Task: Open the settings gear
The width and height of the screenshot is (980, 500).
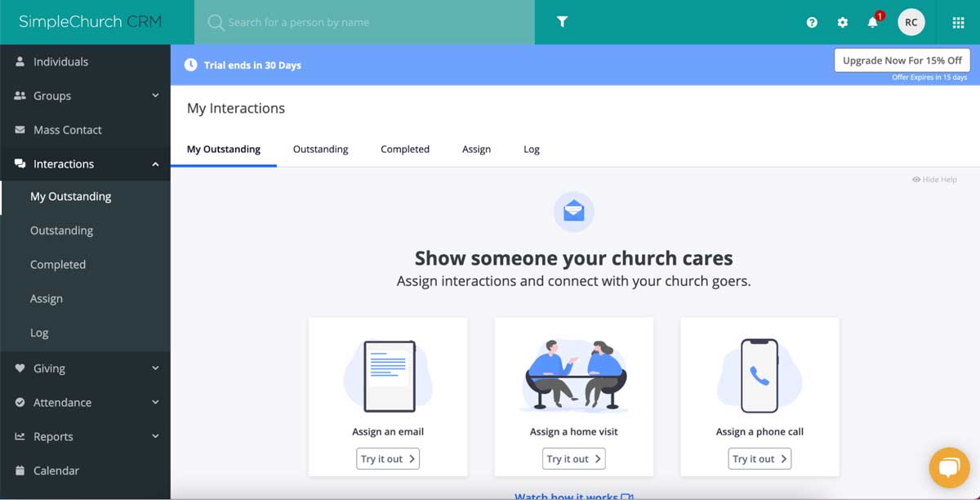Action: (x=842, y=22)
